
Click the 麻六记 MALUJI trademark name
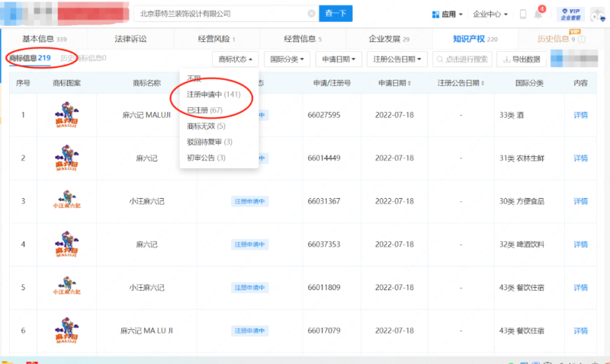click(x=146, y=115)
